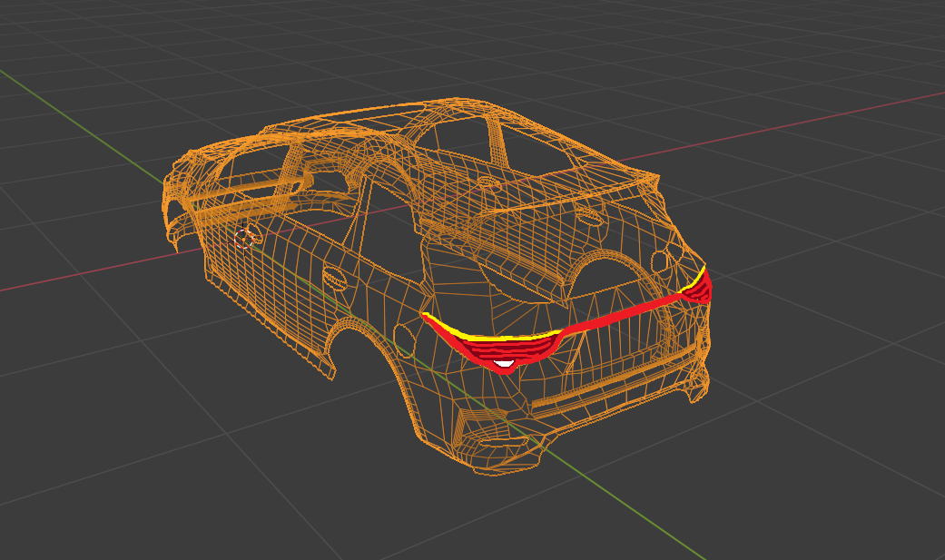Click the 3D cursor crosshair near the car's front
Viewport: 945px width, 560px height.
243,239
